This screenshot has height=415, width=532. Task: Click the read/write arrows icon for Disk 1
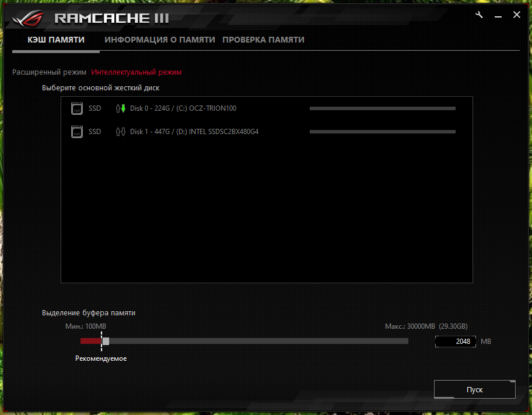(120, 132)
